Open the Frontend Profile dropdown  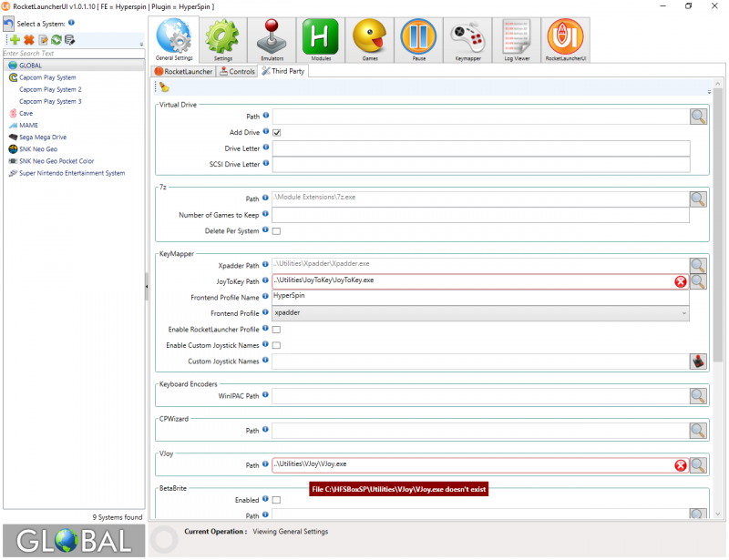click(480, 313)
